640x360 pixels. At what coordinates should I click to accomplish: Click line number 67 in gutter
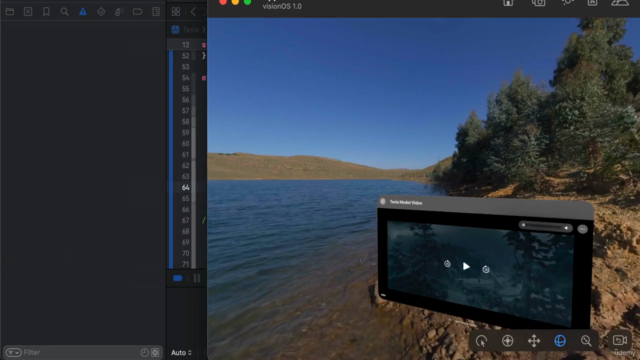186,220
